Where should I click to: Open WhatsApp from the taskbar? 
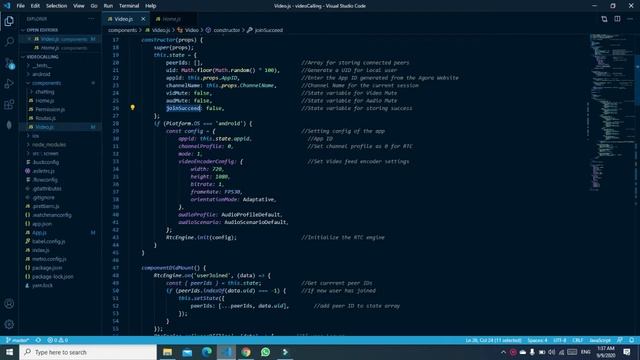[x=265, y=352]
